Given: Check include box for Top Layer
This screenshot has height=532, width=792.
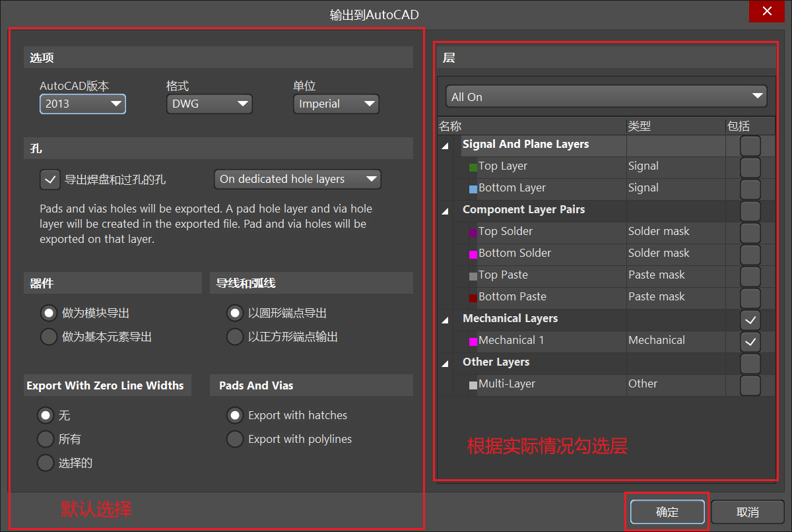Looking at the screenshot, I should tap(750, 167).
